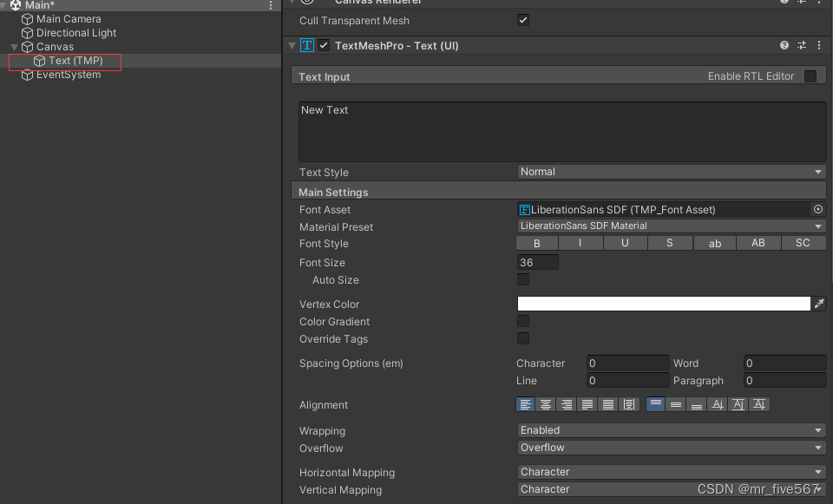Open the TextMeshPro component options menu

coord(819,45)
